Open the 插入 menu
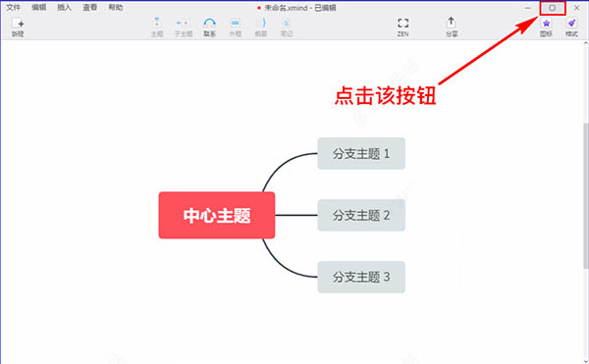The width and height of the screenshot is (589, 364). coord(64,8)
